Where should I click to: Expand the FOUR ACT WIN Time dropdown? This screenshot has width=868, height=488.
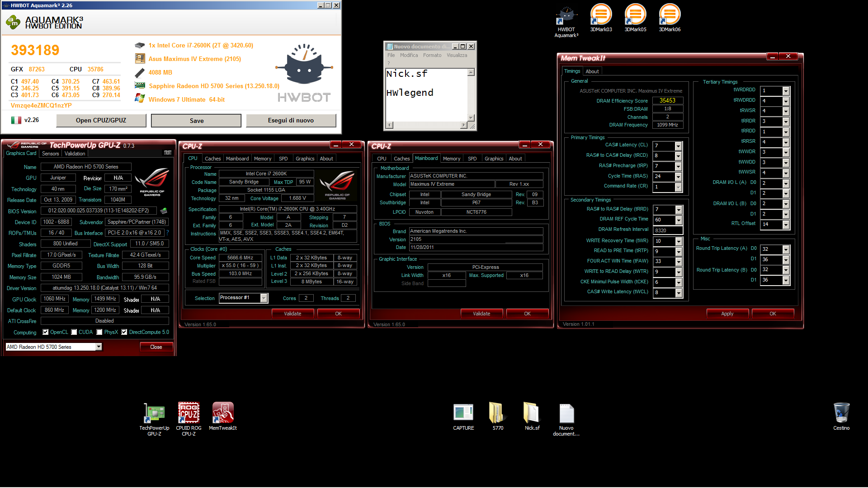coord(679,262)
